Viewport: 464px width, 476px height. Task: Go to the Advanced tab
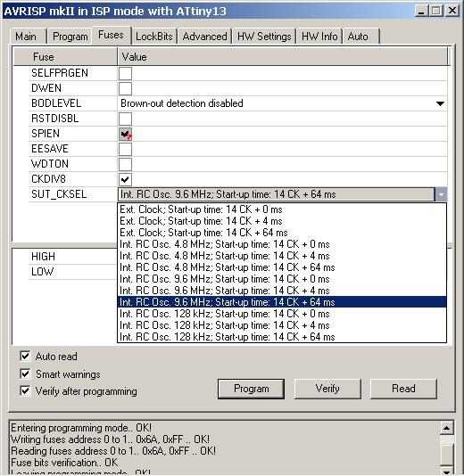tap(205, 37)
